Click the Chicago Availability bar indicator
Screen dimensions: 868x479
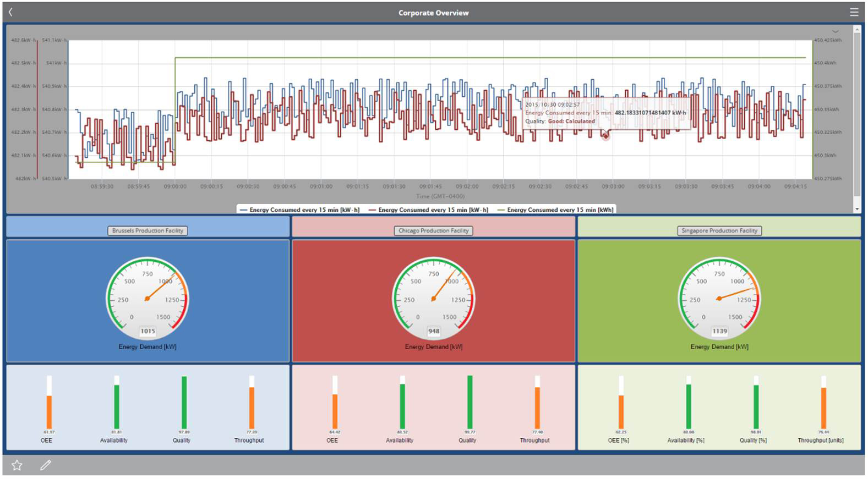pos(402,403)
